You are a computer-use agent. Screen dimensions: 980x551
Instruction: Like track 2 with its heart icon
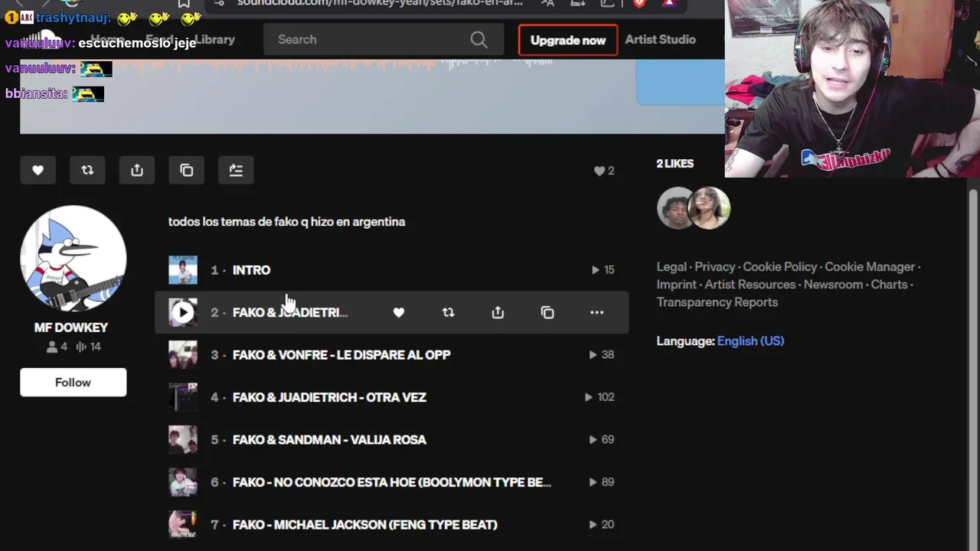(x=398, y=312)
